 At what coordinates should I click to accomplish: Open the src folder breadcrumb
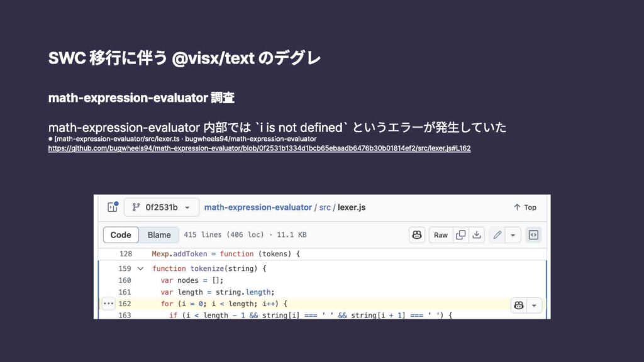point(324,207)
